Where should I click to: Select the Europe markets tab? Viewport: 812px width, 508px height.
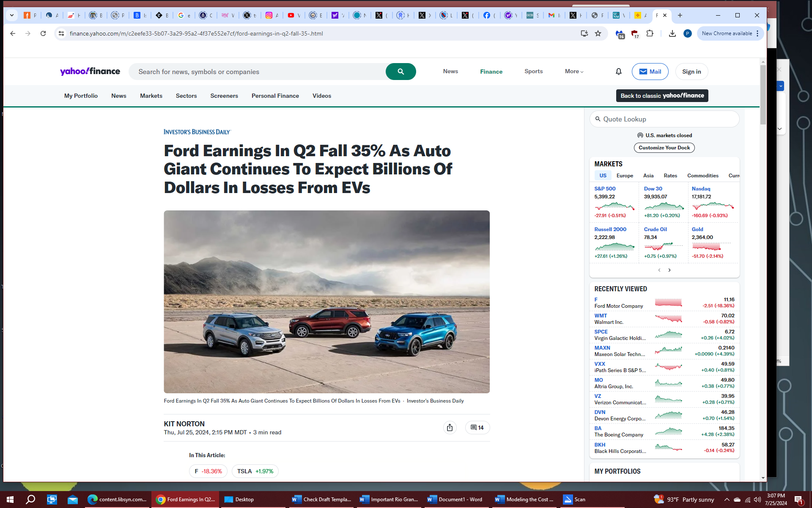[x=625, y=176]
